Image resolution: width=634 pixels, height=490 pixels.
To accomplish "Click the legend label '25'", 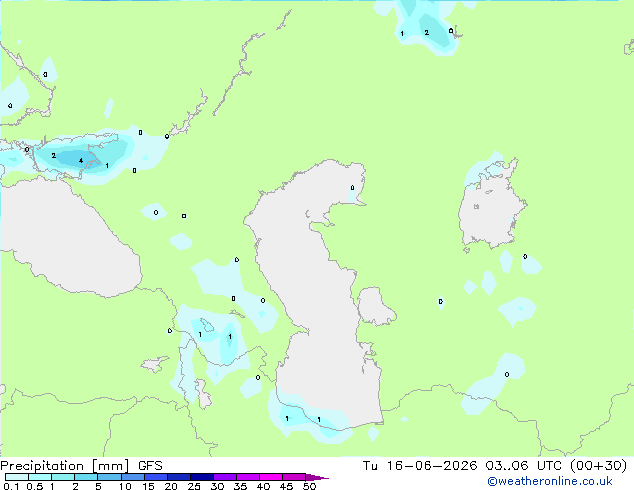I will (x=194, y=486).
